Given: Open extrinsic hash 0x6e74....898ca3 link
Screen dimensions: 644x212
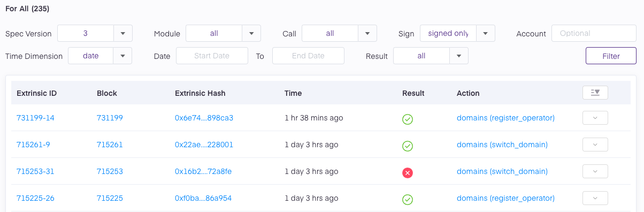Looking at the screenshot, I should tap(204, 118).
